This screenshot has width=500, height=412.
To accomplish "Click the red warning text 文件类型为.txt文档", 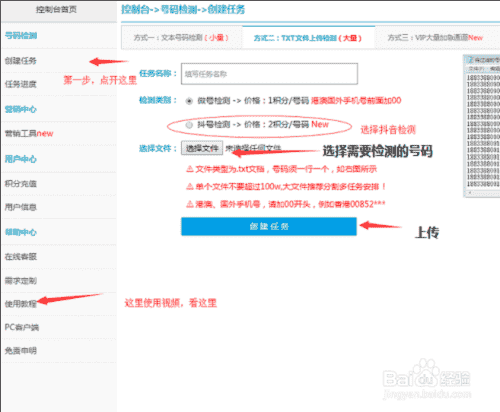I will 281,169.
